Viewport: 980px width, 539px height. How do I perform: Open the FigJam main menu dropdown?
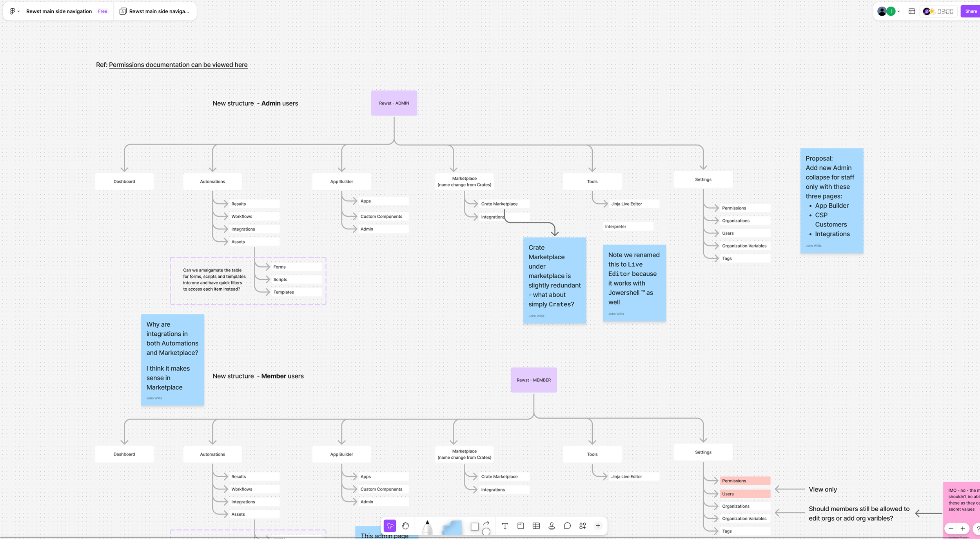pyautogui.click(x=14, y=11)
